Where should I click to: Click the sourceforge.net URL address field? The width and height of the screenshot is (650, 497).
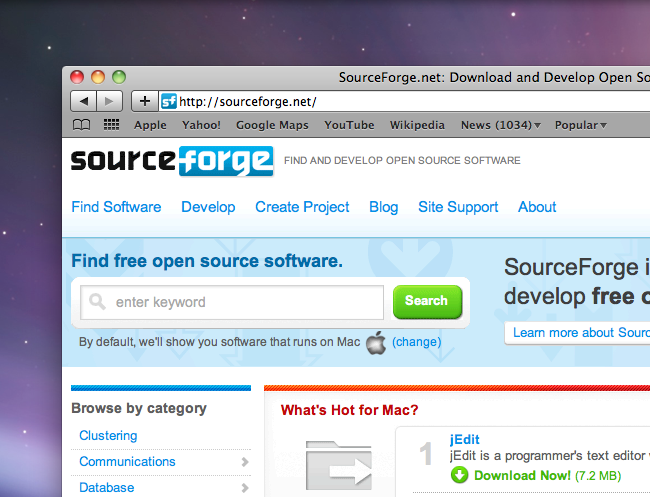pos(405,102)
